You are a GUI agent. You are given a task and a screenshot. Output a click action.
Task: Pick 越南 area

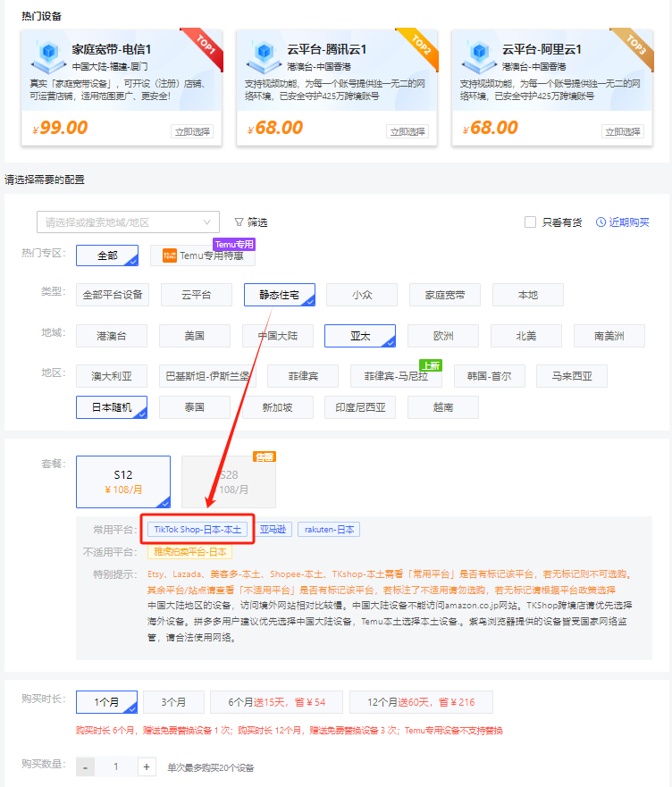pos(443,407)
